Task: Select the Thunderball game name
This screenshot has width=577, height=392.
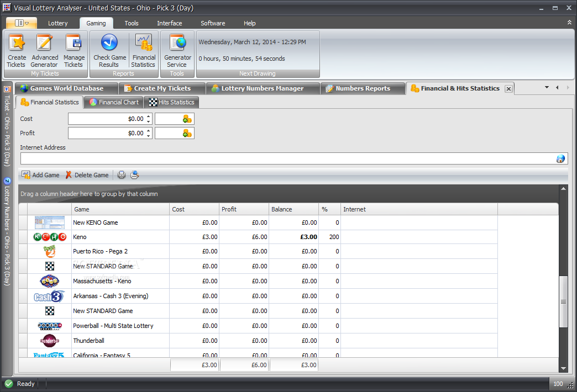Action: coord(88,341)
